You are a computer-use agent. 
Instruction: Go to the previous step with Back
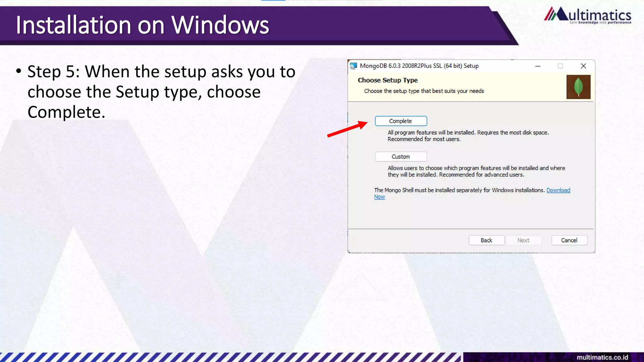point(486,240)
